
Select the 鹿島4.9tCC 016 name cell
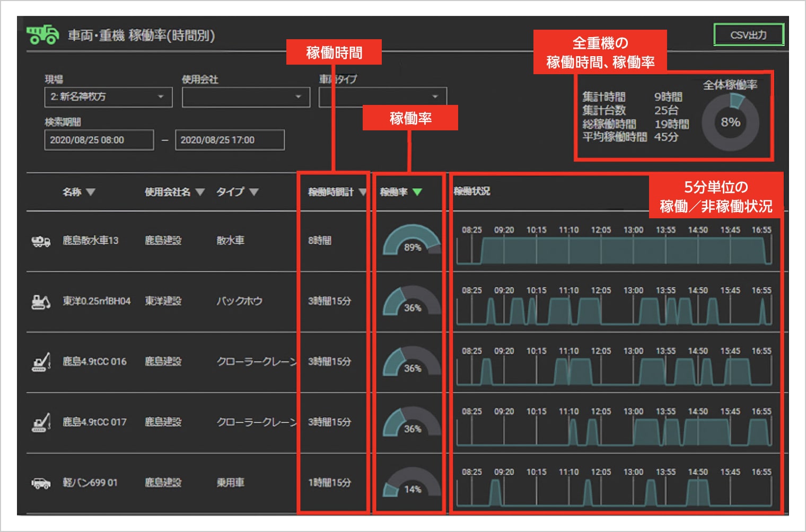point(94,361)
